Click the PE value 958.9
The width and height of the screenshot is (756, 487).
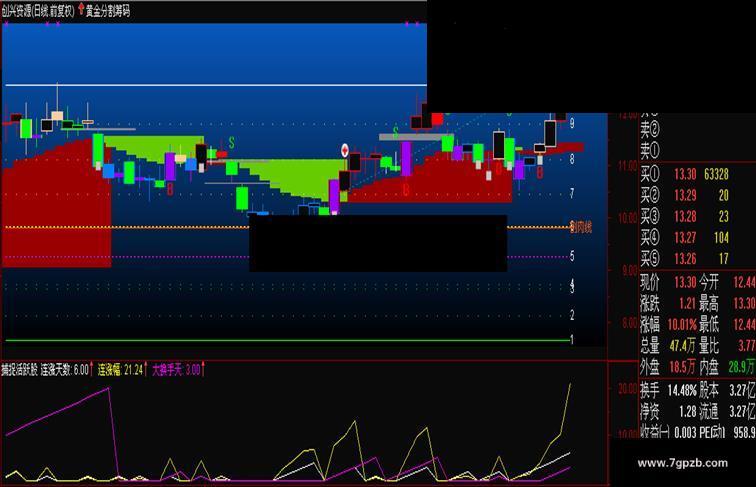744,433
